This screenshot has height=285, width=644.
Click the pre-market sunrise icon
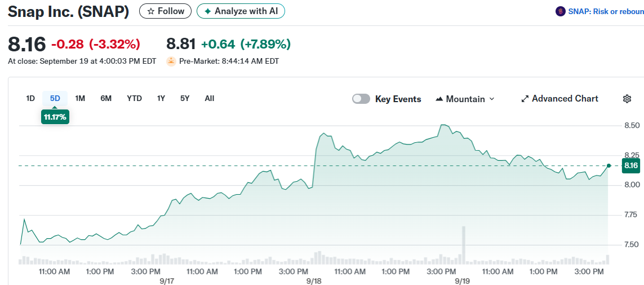pyautogui.click(x=171, y=62)
